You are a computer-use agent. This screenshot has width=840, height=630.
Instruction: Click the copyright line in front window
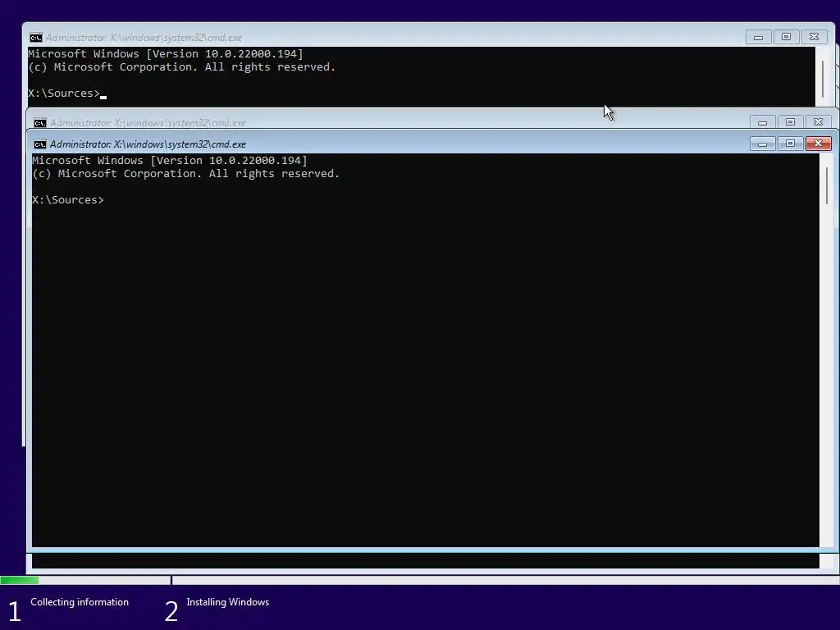pyautogui.click(x=186, y=174)
